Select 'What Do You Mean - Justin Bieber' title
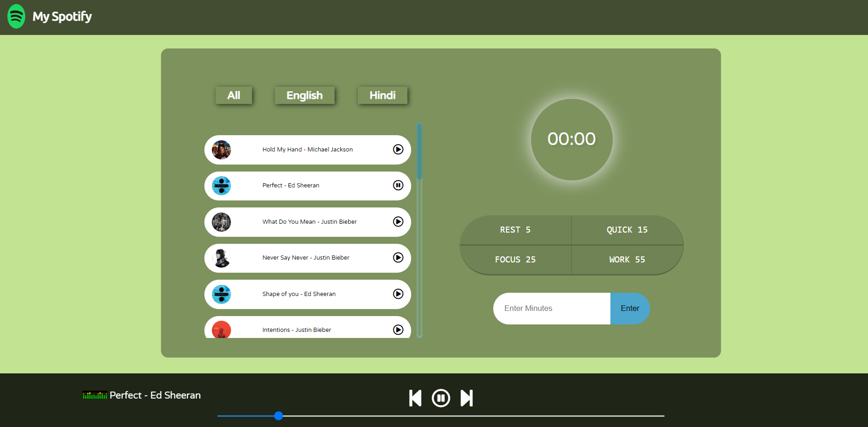Screen dimensions: 868x427 [x=309, y=221]
